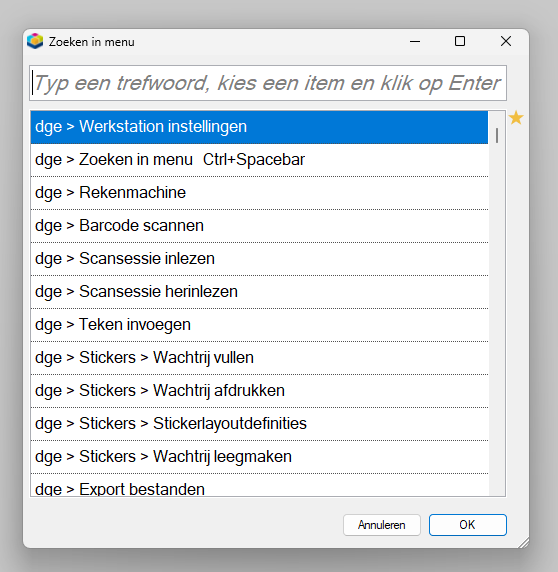The height and width of the screenshot is (572, 558).
Task: Pick 'dge > Barcode scannen' item
Action: click(259, 226)
